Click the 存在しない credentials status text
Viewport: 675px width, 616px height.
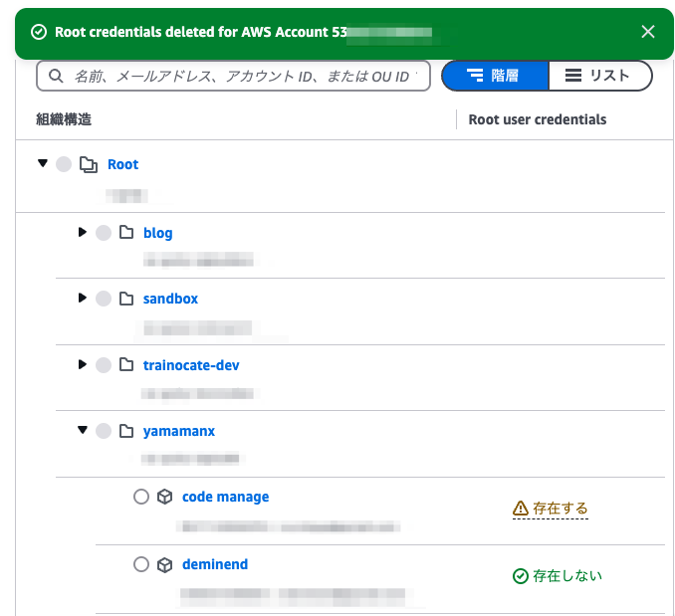[567, 576]
